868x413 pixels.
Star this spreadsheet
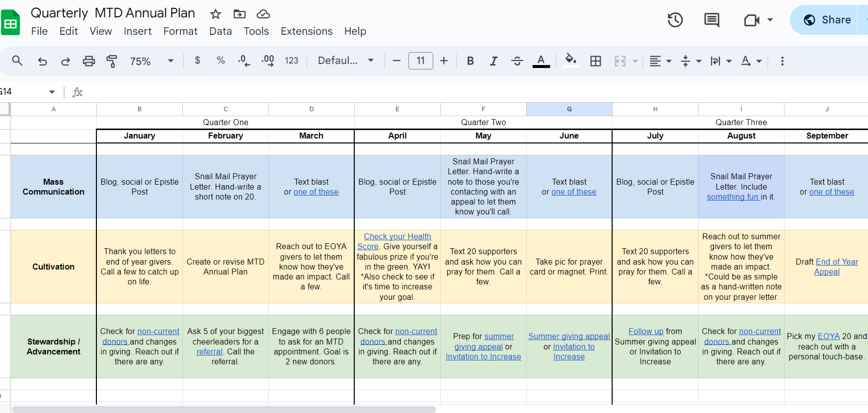coord(215,14)
